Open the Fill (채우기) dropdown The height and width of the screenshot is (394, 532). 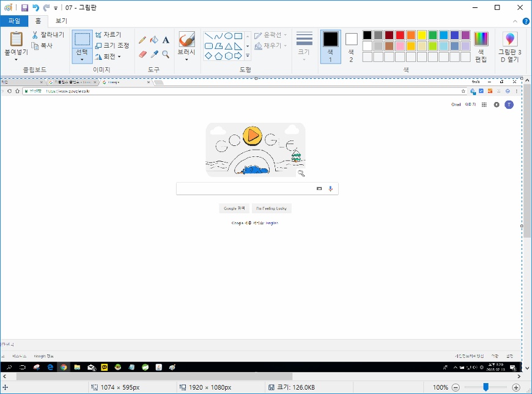point(271,45)
